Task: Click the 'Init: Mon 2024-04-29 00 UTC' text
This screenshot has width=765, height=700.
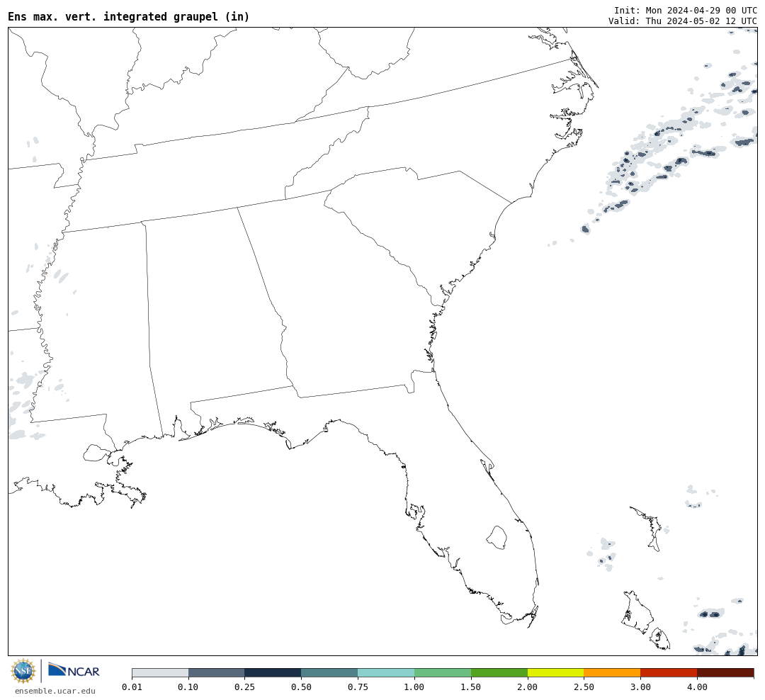Action: pyautogui.click(x=686, y=10)
